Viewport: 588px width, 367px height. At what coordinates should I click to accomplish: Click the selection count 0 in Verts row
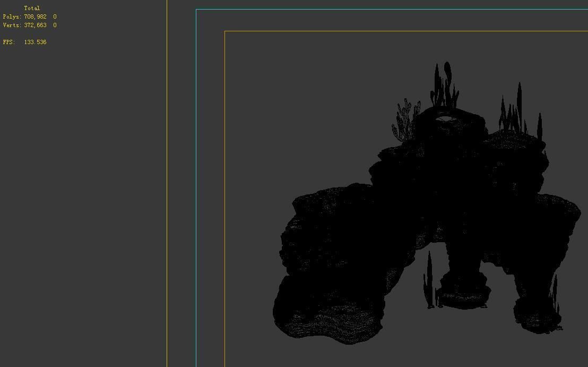tap(55, 25)
